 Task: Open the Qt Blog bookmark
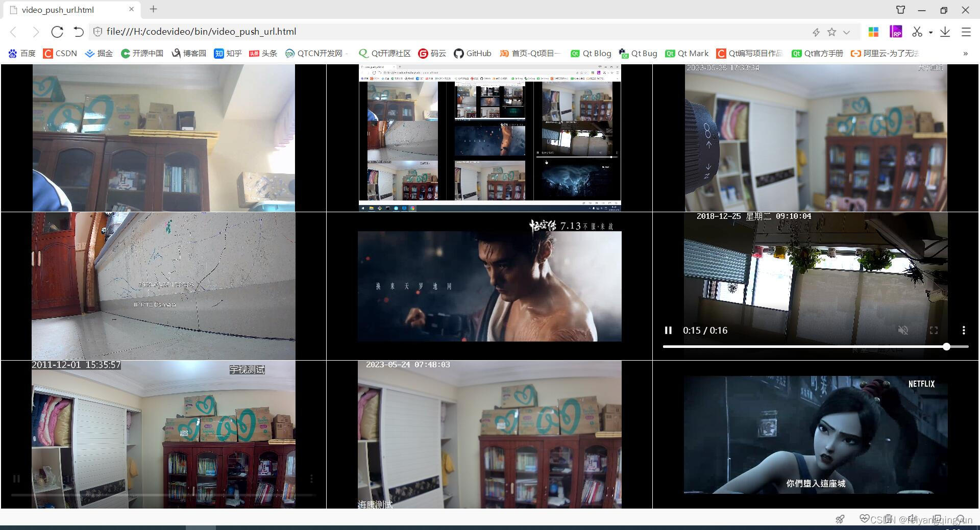click(591, 53)
